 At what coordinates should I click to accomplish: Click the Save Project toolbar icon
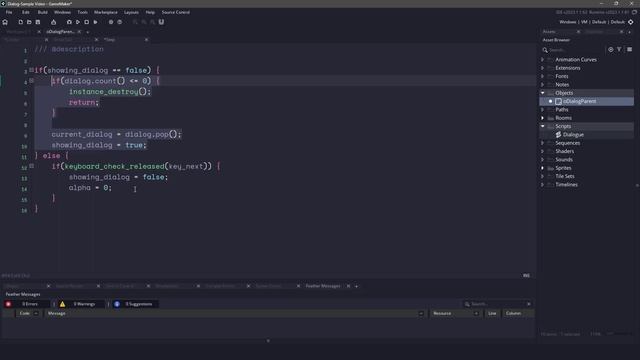click(x=38, y=22)
